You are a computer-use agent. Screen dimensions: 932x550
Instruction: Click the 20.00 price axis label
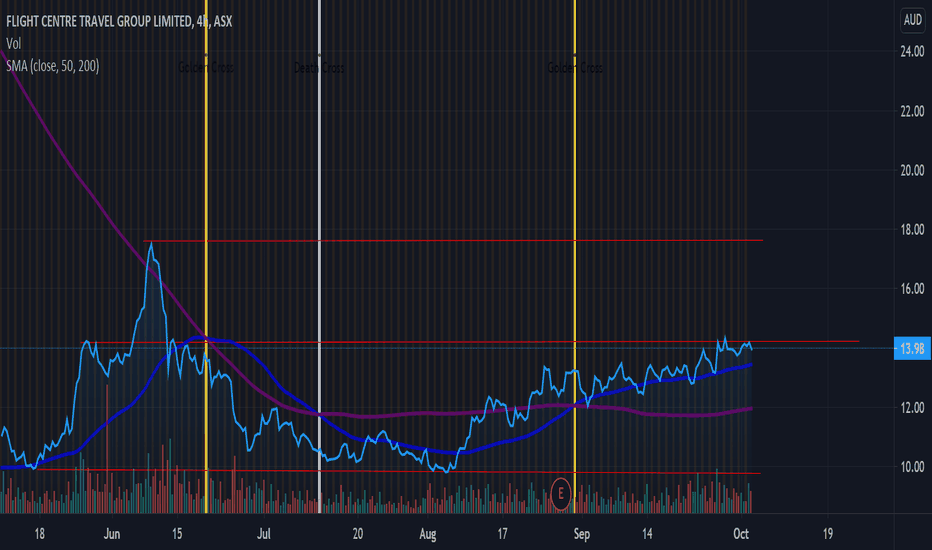coord(912,171)
